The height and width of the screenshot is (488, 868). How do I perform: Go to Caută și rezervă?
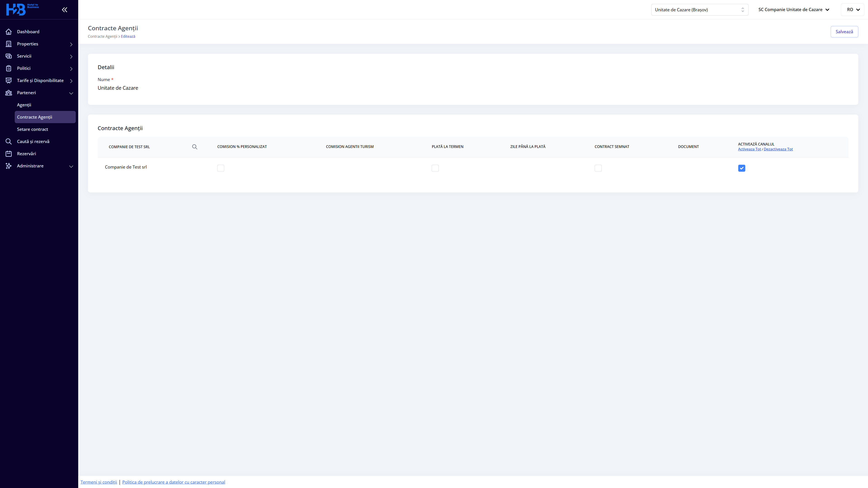[33, 141]
